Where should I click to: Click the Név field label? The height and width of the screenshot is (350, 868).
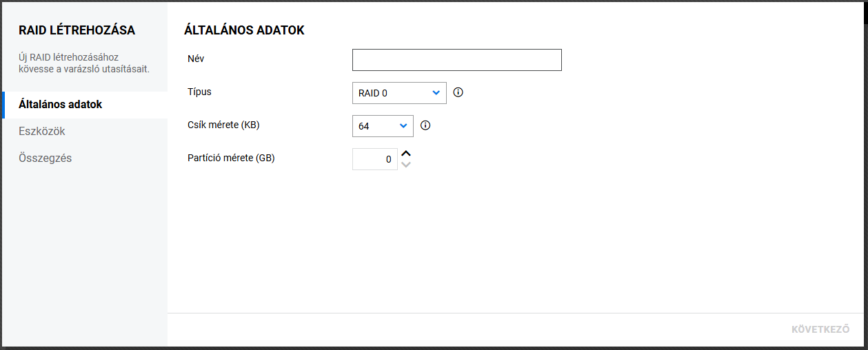pyautogui.click(x=196, y=59)
